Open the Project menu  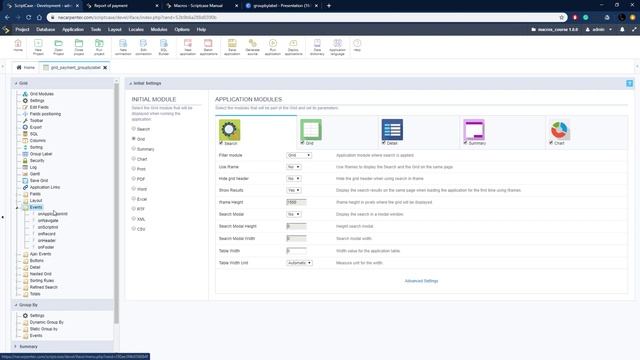[x=22, y=29]
